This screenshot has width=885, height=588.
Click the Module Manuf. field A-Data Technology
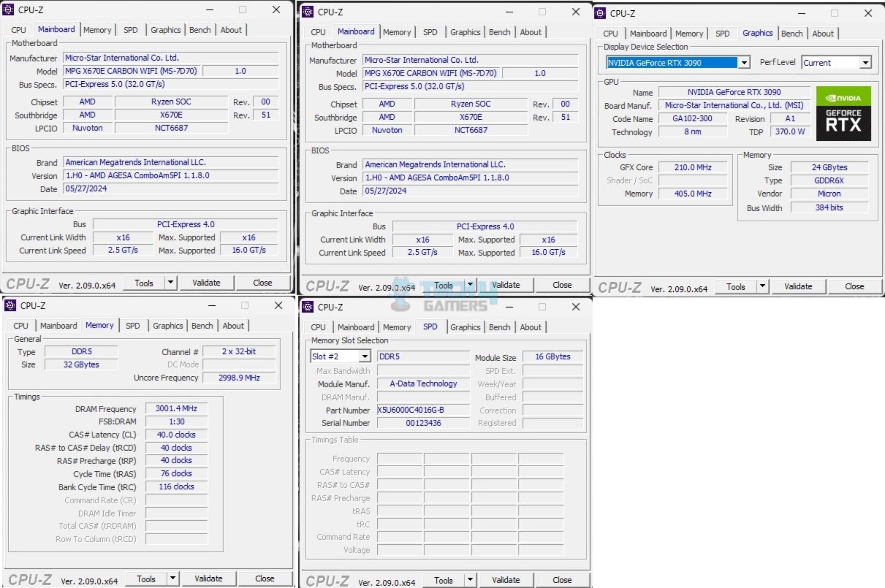[x=423, y=384]
